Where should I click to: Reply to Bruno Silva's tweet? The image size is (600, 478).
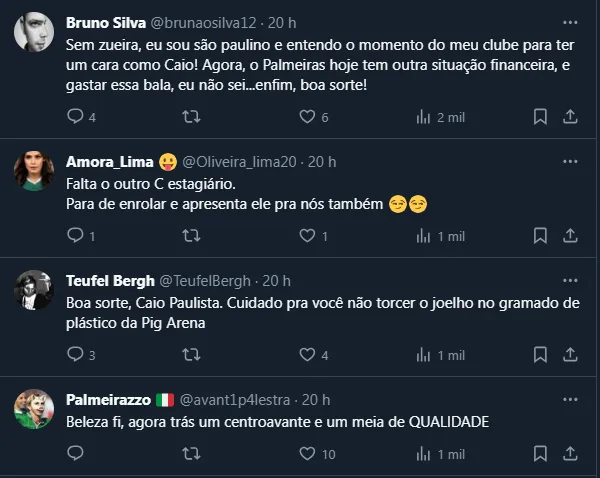click(75, 116)
